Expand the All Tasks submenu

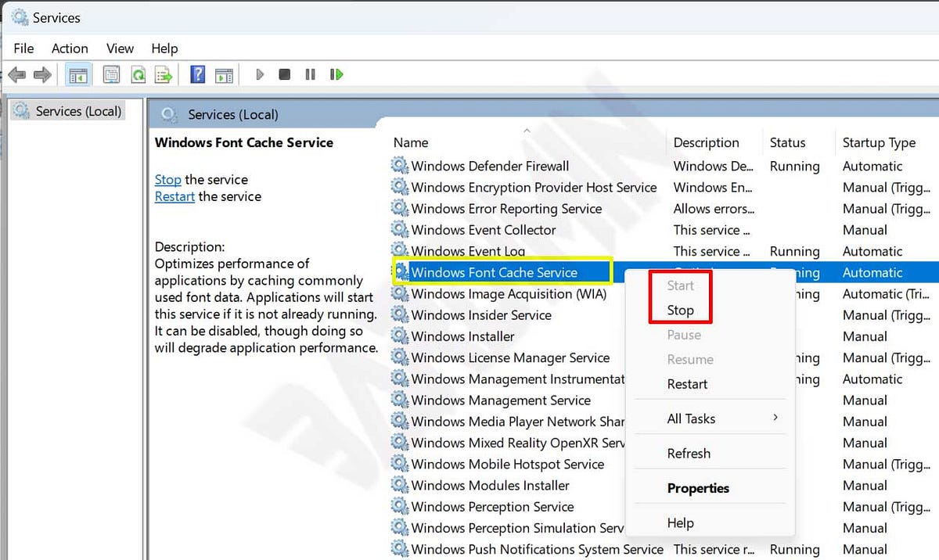click(x=692, y=418)
